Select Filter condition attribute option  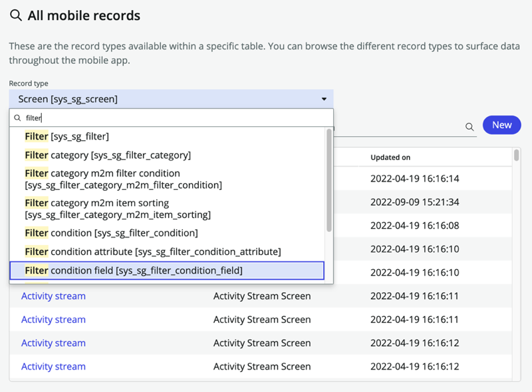(167, 252)
